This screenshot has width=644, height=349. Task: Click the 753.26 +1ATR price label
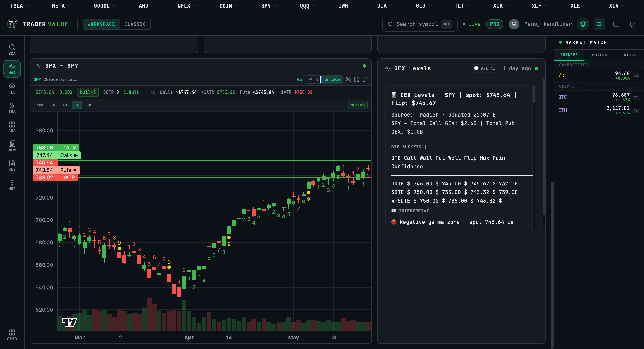coord(56,148)
